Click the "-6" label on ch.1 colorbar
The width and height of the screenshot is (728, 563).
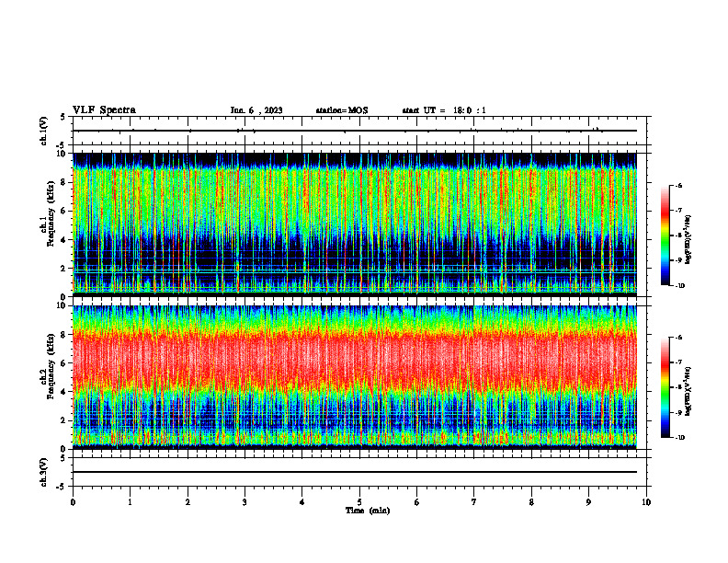678,186
